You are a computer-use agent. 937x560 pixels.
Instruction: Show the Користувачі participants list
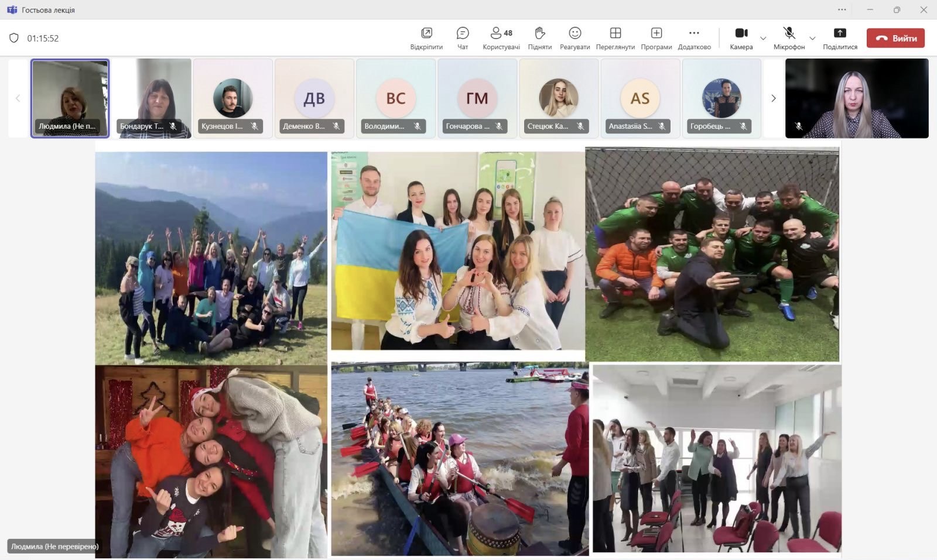point(501,38)
